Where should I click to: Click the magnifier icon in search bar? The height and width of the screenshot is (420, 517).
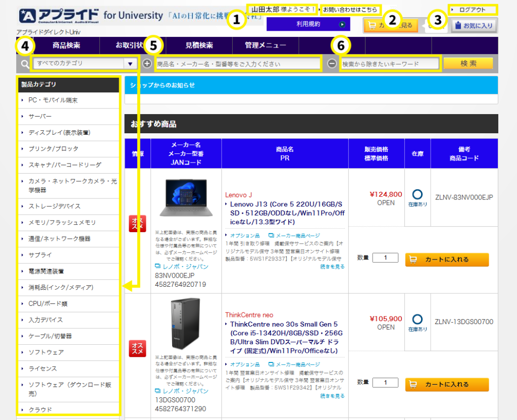(x=25, y=64)
